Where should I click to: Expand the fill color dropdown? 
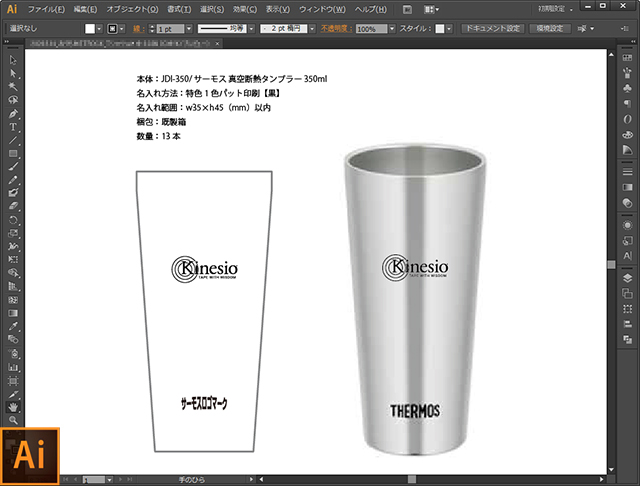click(x=99, y=29)
